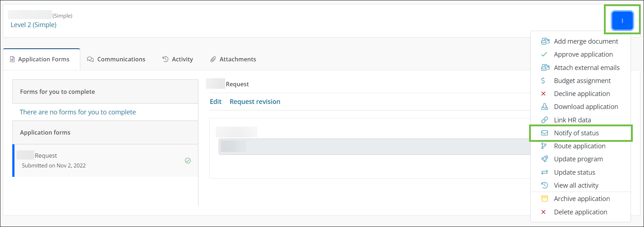Click the Link HR data chain icon
Viewport: 644px width, 227px height.
(x=545, y=120)
